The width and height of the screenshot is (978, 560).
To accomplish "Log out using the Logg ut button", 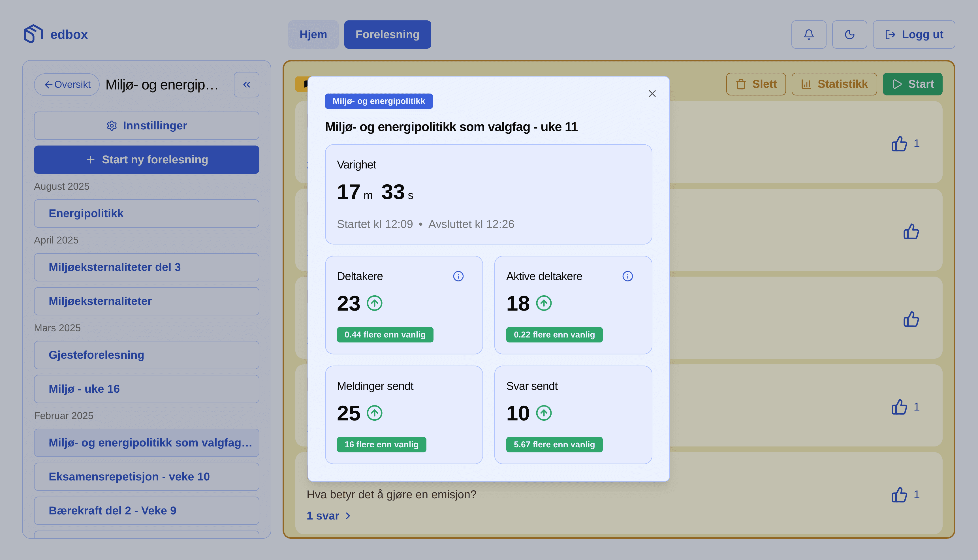I will pyautogui.click(x=914, y=34).
